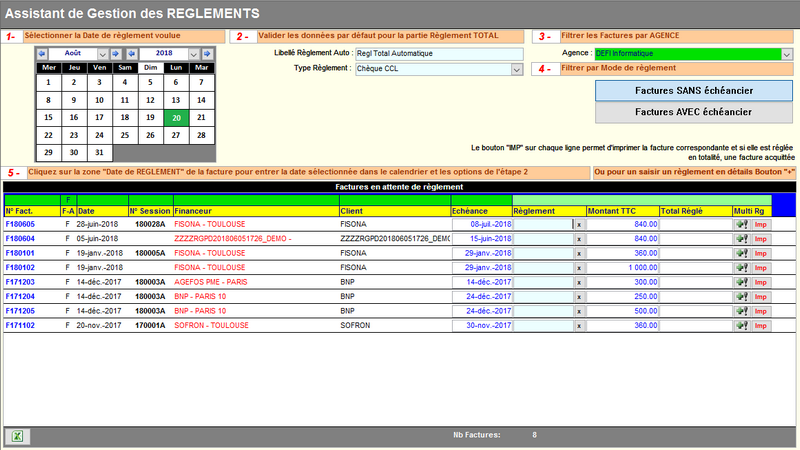800x450 pixels.
Task: Click the Règlement date field for F180102
Action: tap(542, 268)
